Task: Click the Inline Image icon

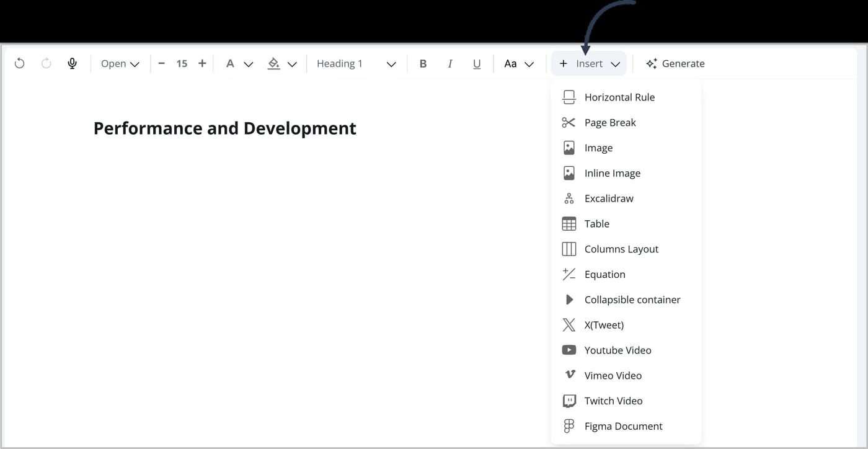Action: (x=569, y=173)
